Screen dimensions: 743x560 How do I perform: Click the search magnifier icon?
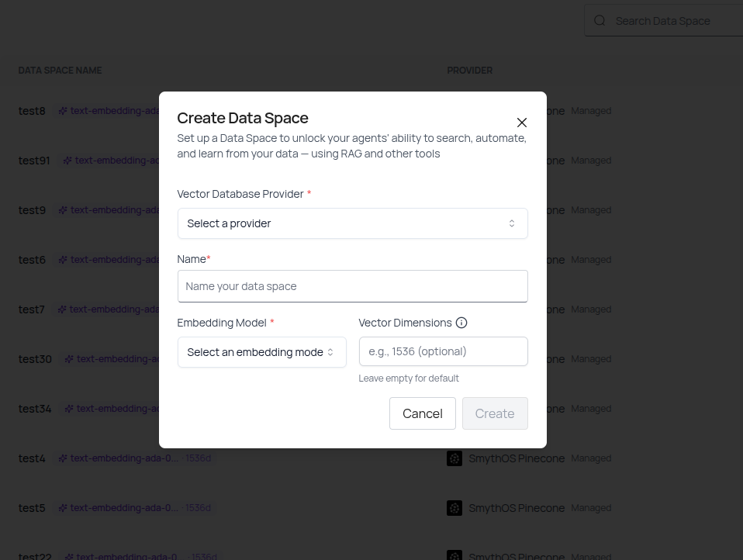600,20
